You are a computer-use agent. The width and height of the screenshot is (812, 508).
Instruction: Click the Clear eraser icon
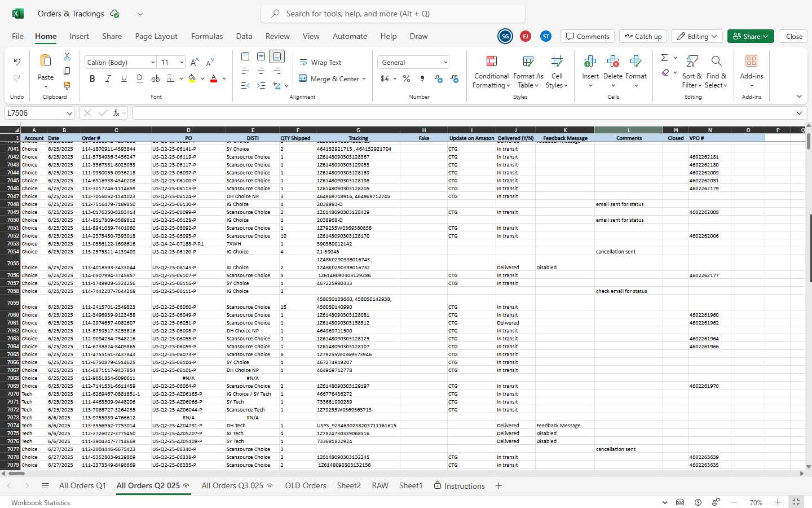(x=665, y=72)
